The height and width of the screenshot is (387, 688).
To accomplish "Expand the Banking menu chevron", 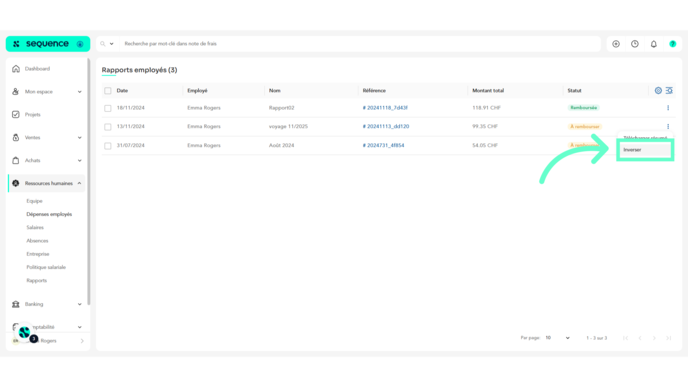I will (79, 304).
